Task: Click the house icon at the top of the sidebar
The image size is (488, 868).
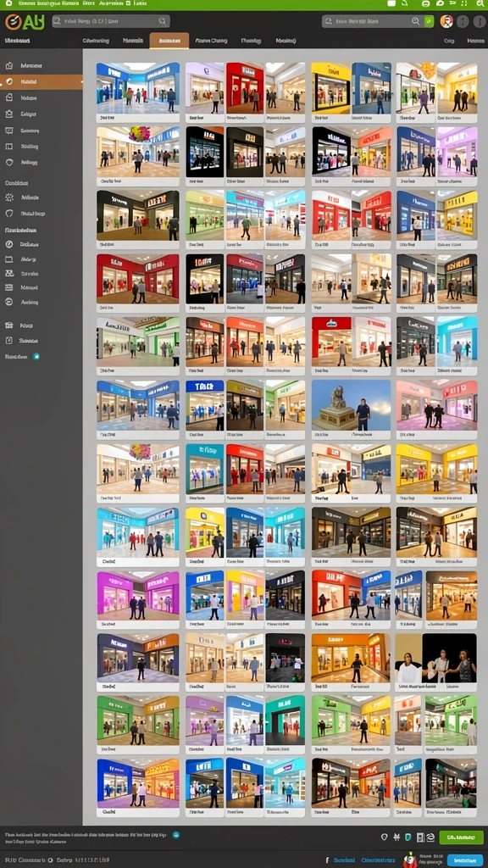Action: coord(8,66)
